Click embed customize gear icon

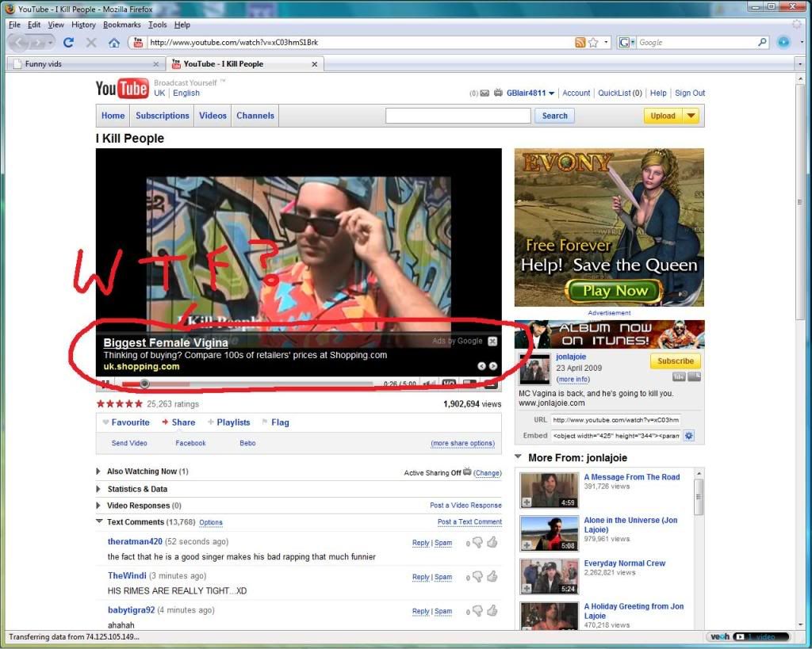pos(688,436)
